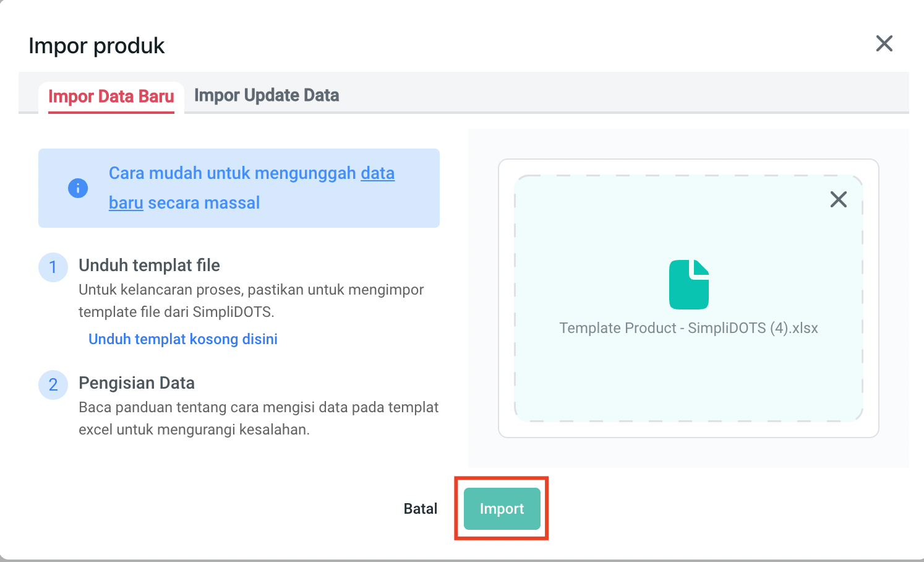Click the Pengisian Data heading

[137, 383]
